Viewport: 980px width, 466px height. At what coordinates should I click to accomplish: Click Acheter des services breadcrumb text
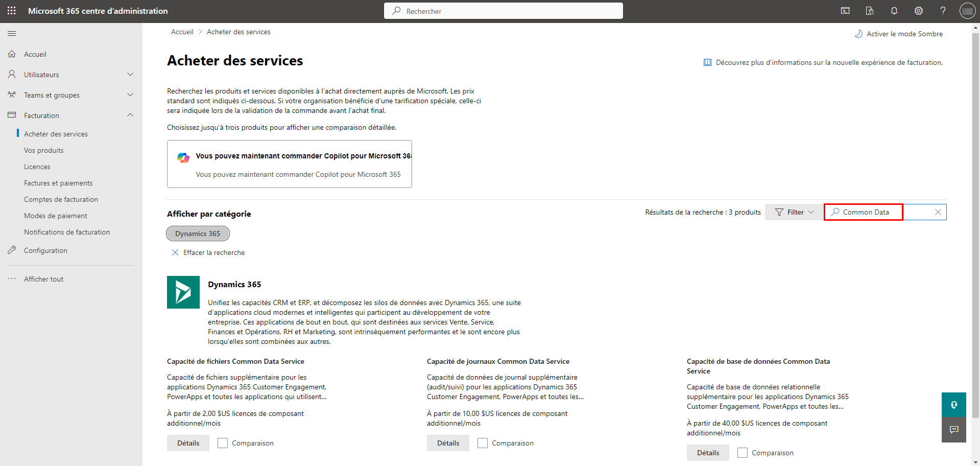[238, 32]
